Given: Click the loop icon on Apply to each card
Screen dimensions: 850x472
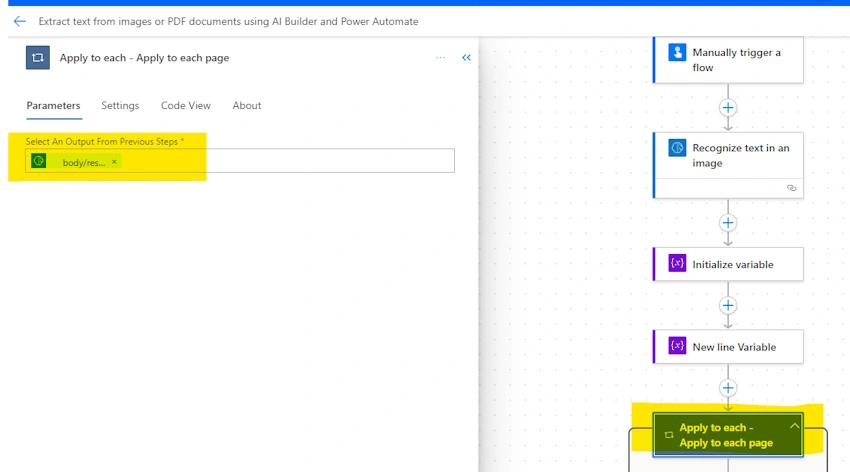Looking at the screenshot, I should [669, 435].
